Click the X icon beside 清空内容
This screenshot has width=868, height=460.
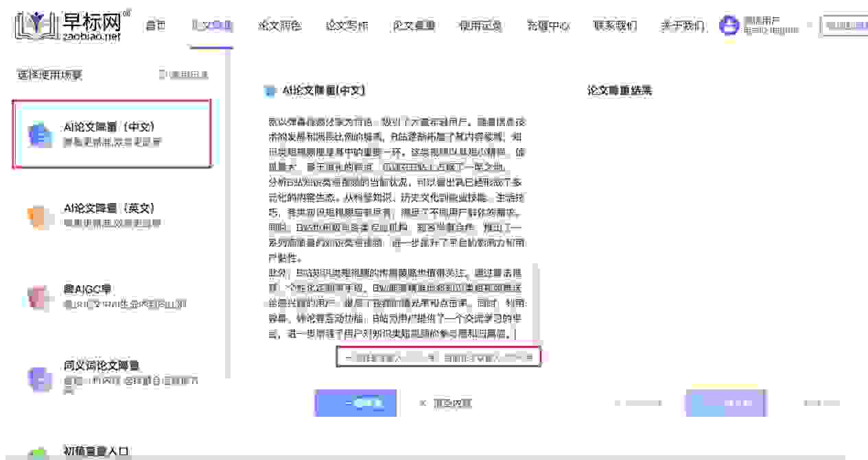[423, 403]
